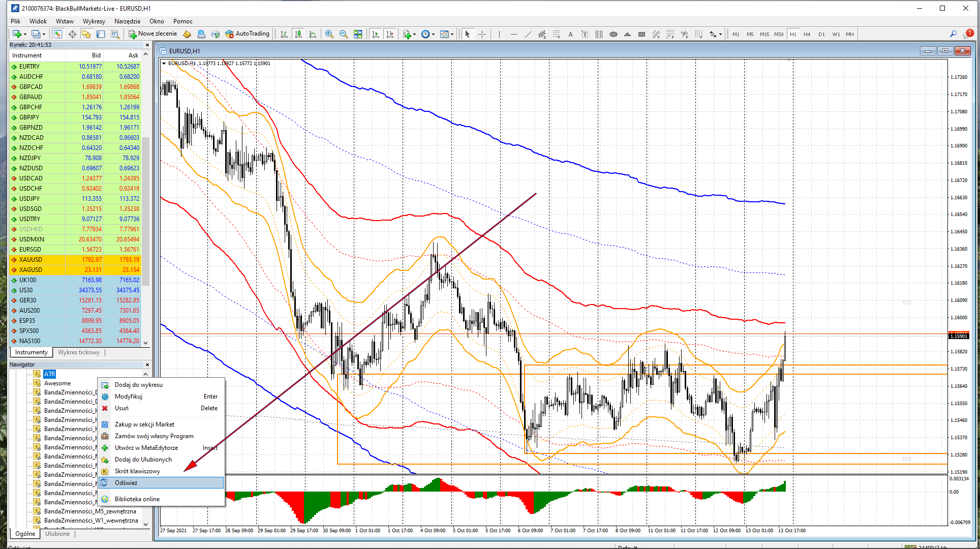The image size is (980, 549).
Task: Switch to the Wykres tickowy tab
Action: pos(79,352)
